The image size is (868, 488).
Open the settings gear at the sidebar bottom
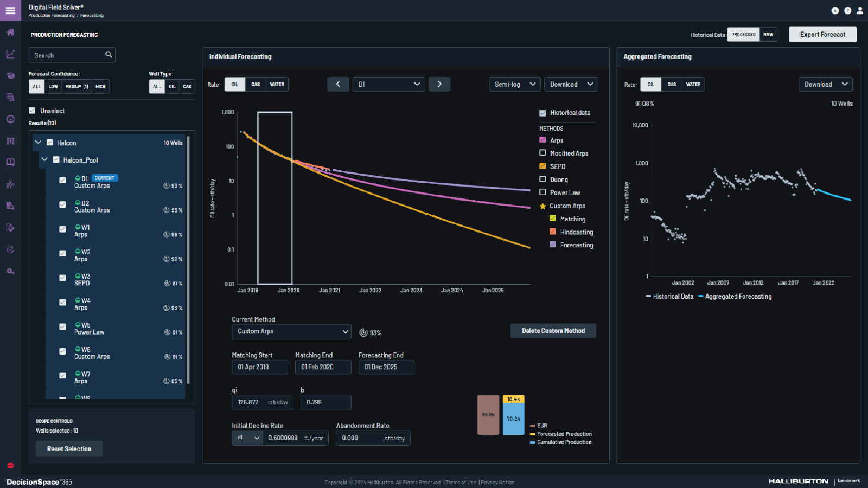pos(10,271)
